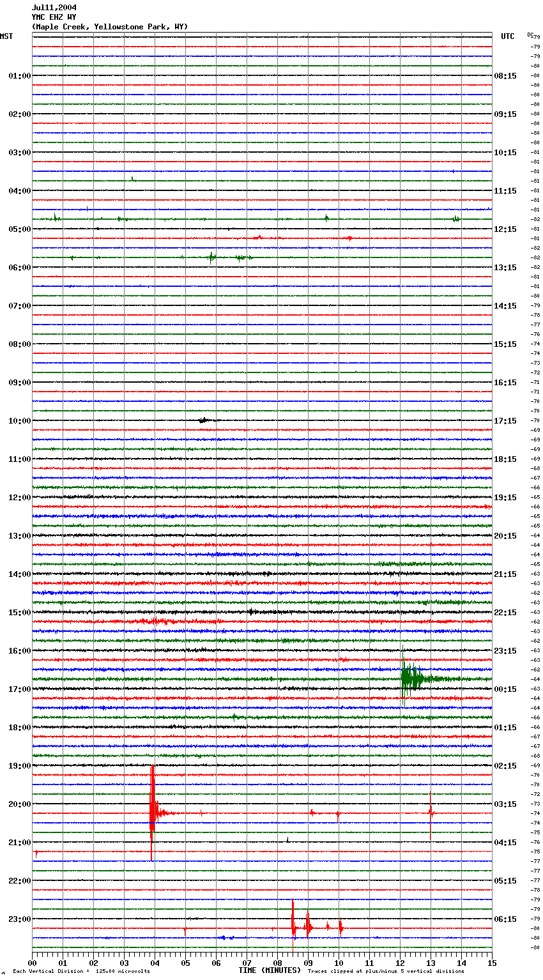Click "(Maple Creek, Yellowstone Park, WY)" title

tap(110, 27)
